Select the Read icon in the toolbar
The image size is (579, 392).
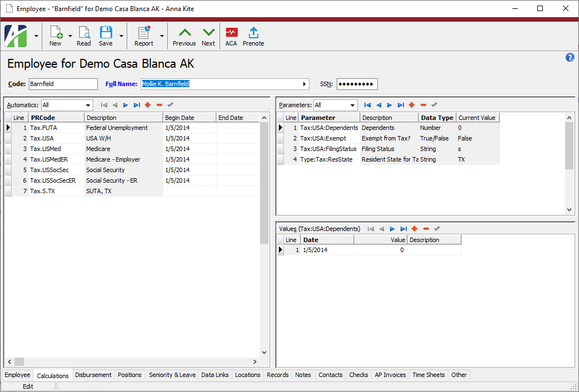[84, 36]
